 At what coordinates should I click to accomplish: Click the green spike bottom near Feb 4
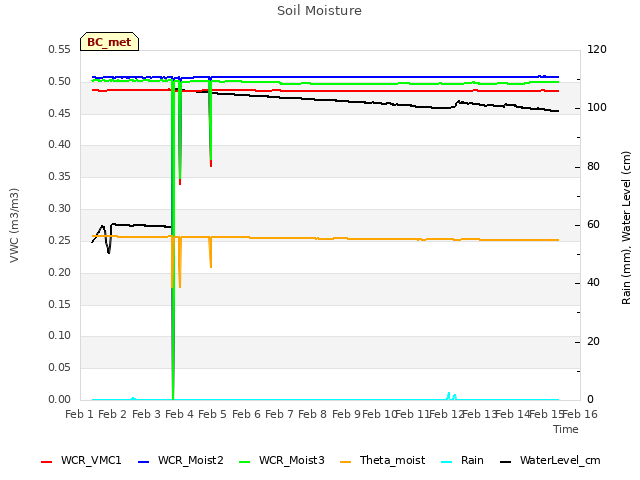pyautogui.click(x=173, y=396)
